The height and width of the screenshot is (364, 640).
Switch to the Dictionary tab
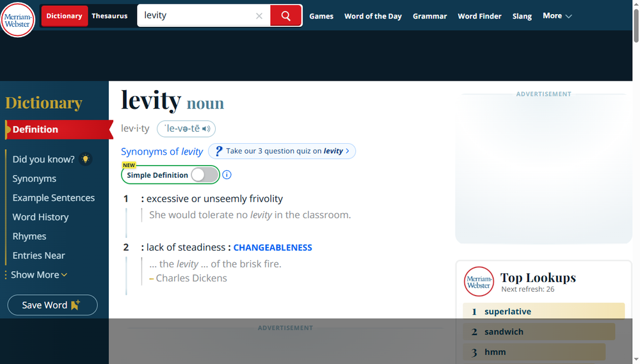pos(64,16)
